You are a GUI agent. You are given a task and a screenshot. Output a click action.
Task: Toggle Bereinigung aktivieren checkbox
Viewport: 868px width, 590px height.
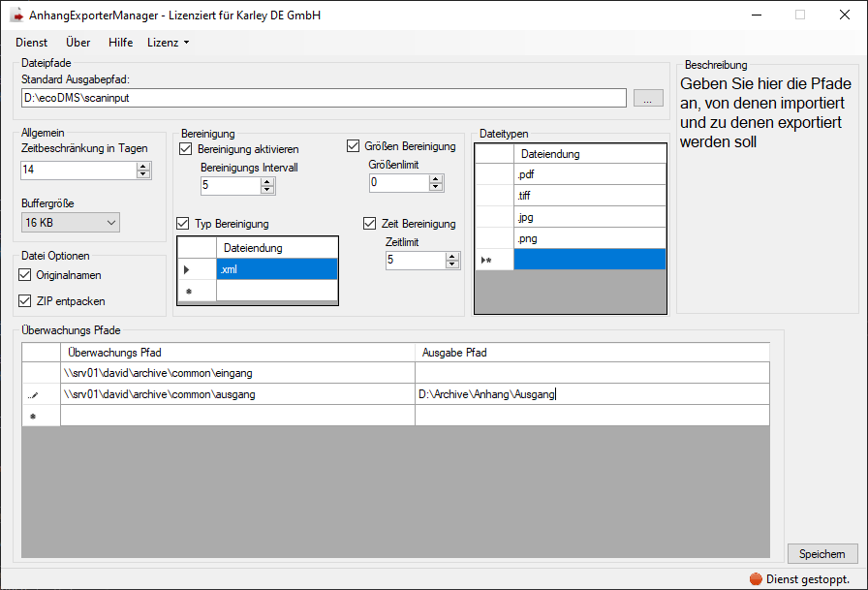(186, 149)
